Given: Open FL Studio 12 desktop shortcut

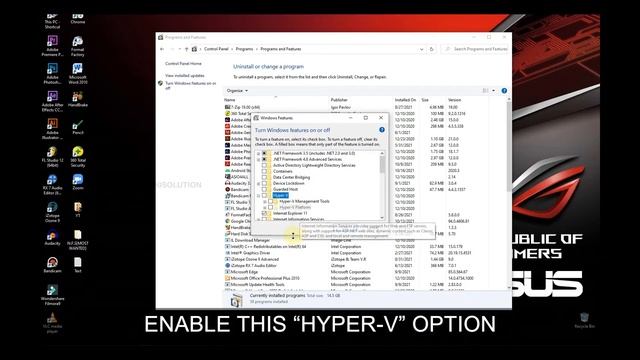Looking at the screenshot, I should 52,157.
